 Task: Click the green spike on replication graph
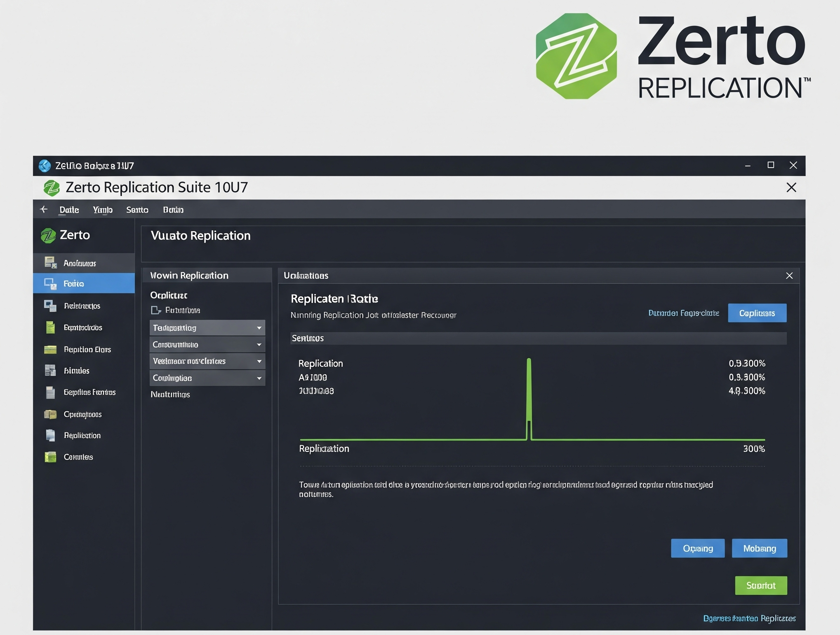[529, 399]
